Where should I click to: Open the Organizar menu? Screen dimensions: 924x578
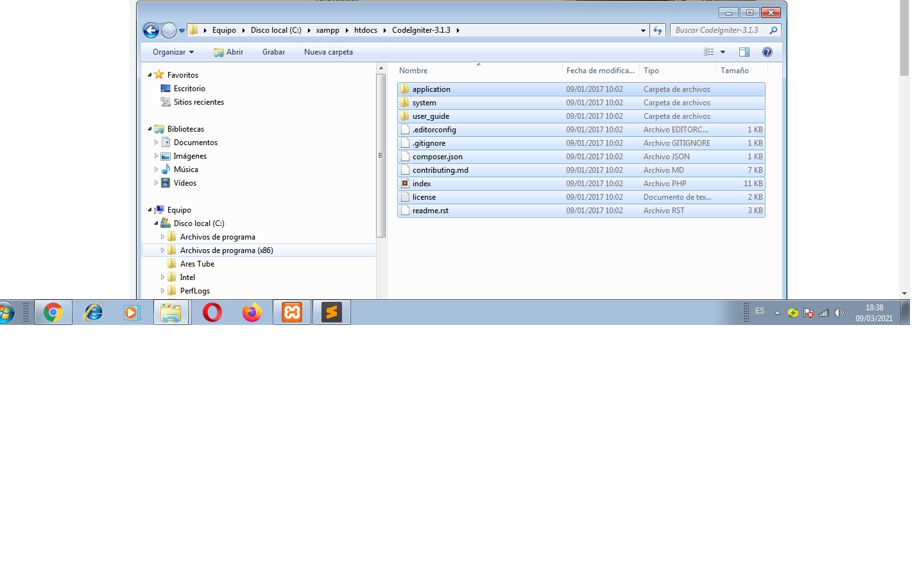(173, 52)
